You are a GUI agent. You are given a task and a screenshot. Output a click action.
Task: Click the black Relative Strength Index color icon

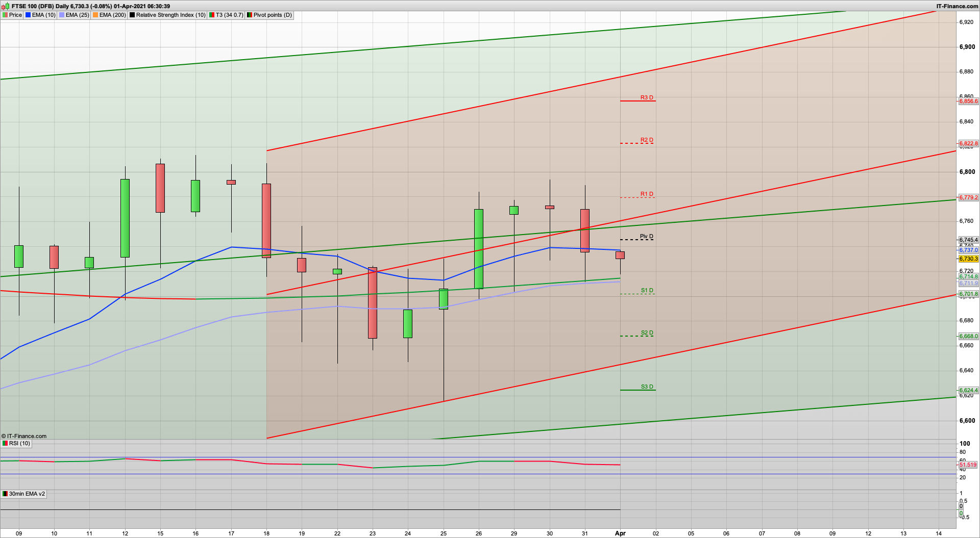tap(132, 15)
